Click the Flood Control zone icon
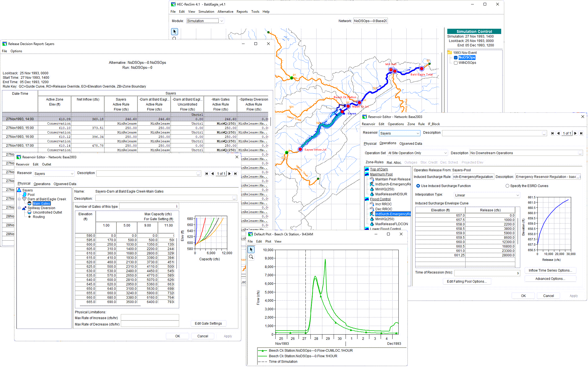 click(367, 199)
